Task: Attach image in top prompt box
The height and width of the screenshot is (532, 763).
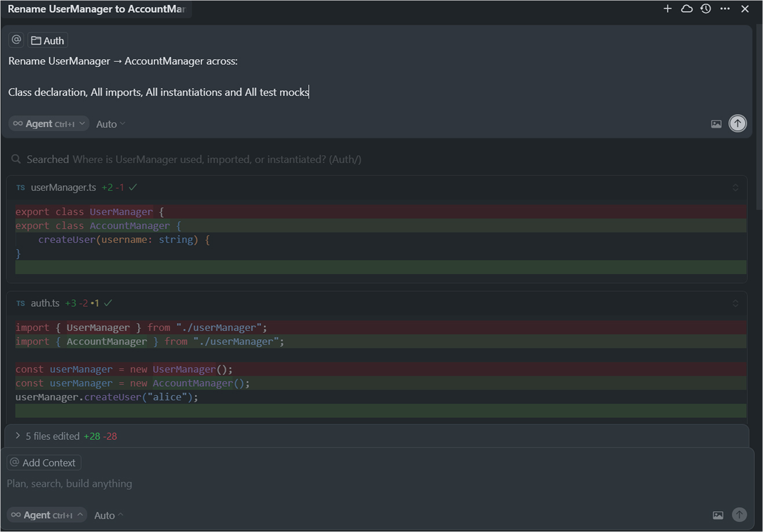Action: tap(716, 124)
